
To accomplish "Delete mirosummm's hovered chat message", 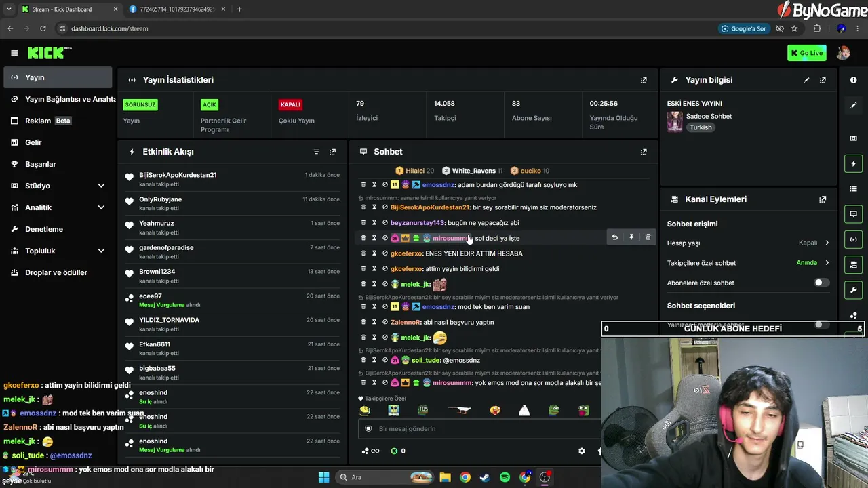I will coord(648,237).
